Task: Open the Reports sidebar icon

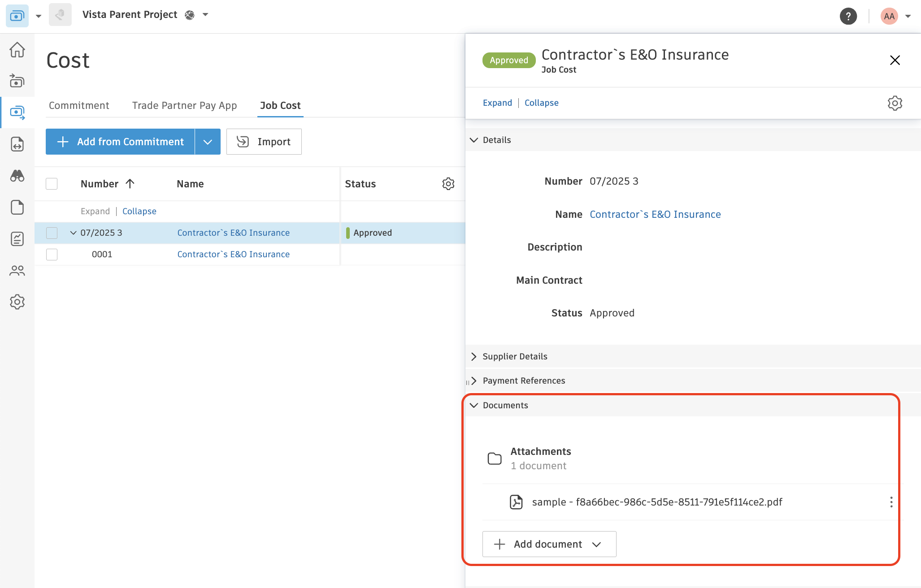Action: coord(17,239)
